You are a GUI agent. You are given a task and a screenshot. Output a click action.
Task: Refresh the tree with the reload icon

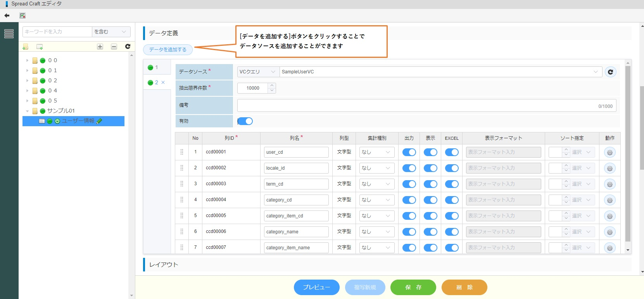(x=128, y=47)
